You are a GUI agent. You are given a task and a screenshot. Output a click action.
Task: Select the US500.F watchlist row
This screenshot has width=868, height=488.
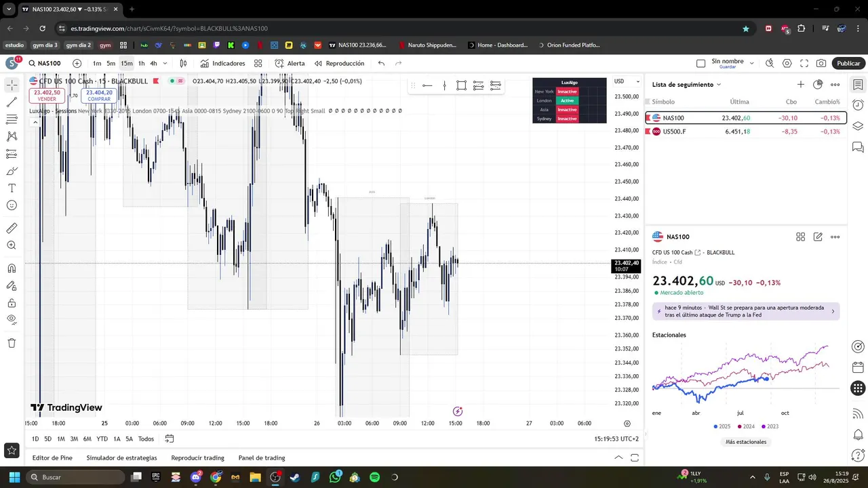pyautogui.click(x=746, y=131)
